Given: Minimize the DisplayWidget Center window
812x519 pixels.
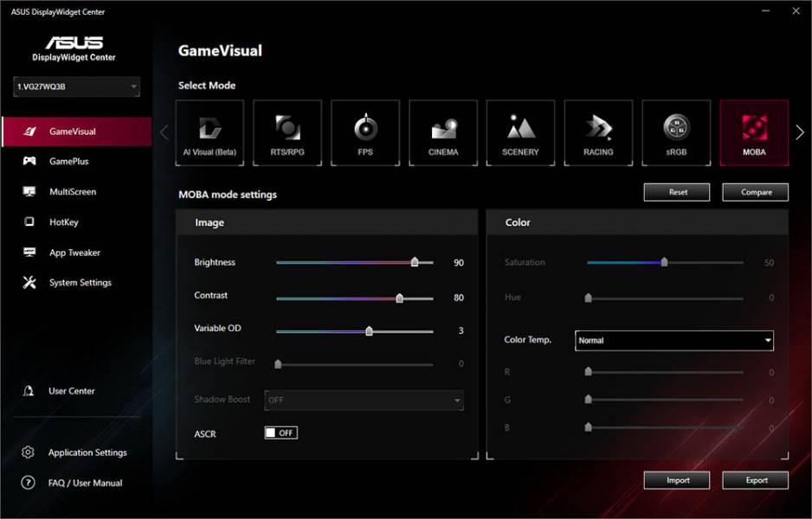Looking at the screenshot, I should (766, 11).
